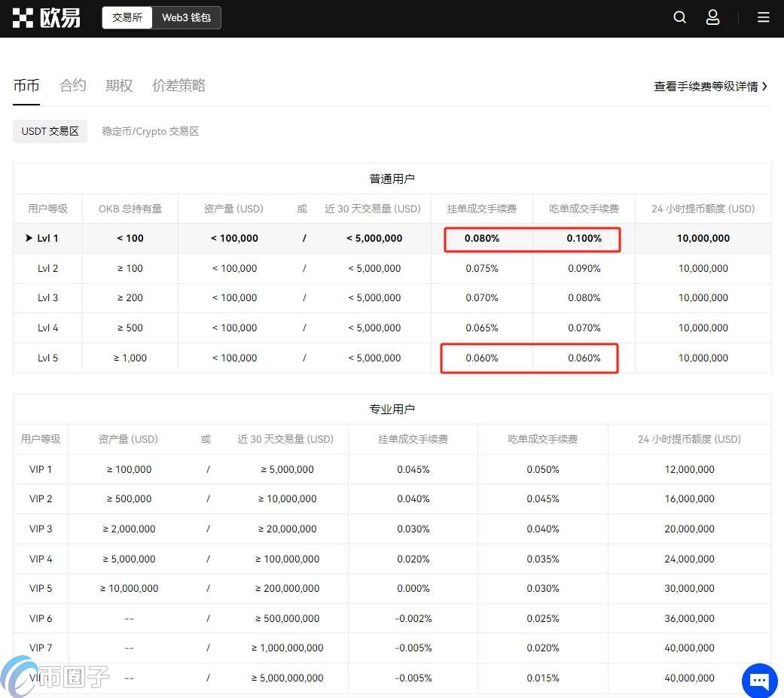This screenshot has width=784, height=698.
Task: Click Lvl 2 taker fee 0.090%
Action: [584, 268]
